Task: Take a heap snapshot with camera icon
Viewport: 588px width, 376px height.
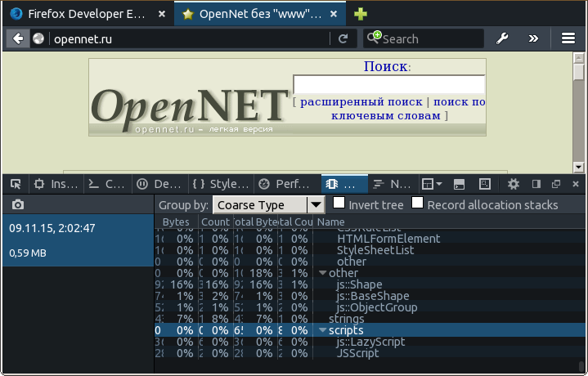Action: click(18, 204)
